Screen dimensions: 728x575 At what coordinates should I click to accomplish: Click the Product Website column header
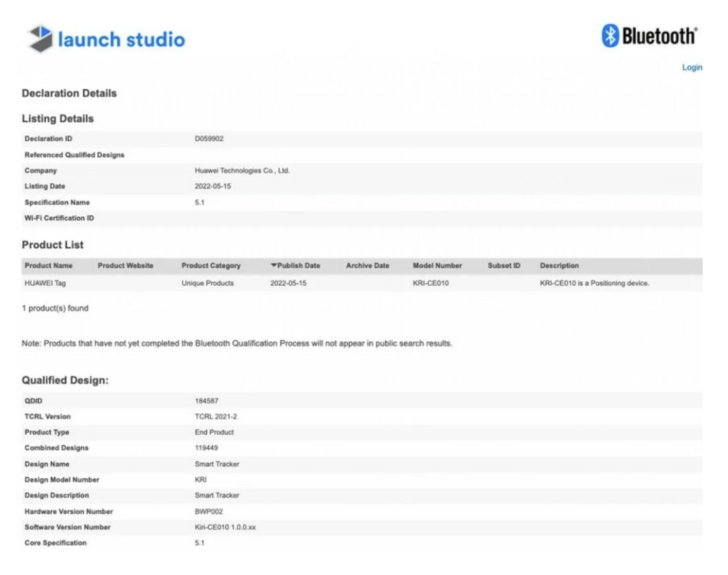[x=125, y=265]
